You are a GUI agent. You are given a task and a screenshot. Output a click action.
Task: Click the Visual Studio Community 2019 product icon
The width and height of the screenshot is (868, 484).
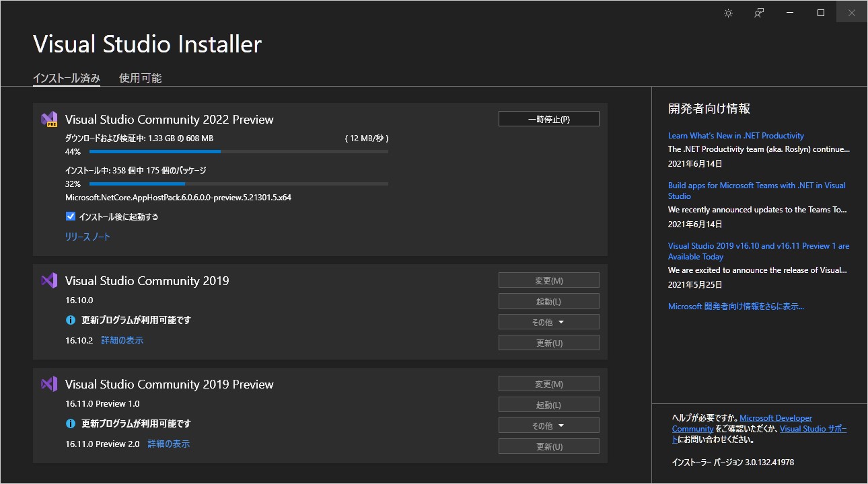48,280
